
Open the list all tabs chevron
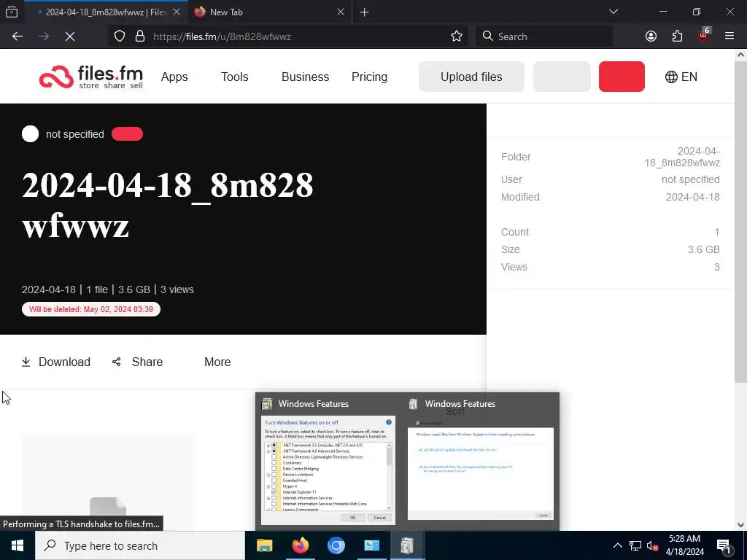(x=614, y=12)
